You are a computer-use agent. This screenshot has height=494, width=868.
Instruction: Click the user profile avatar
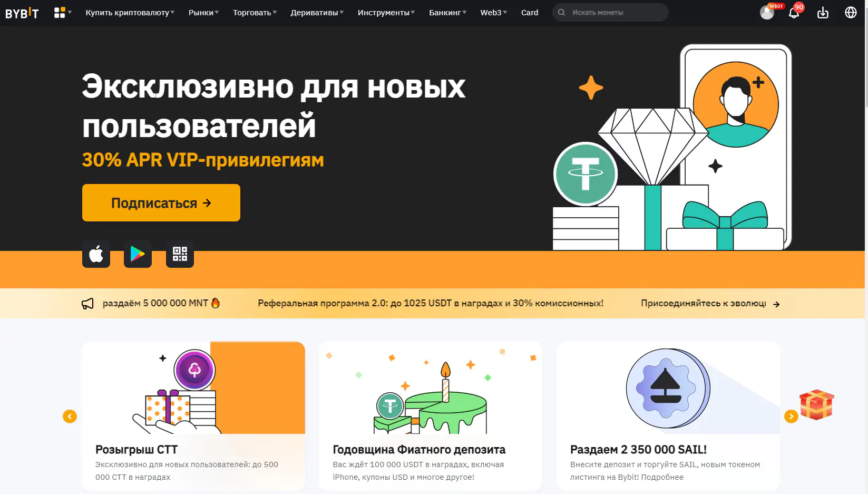pos(767,13)
